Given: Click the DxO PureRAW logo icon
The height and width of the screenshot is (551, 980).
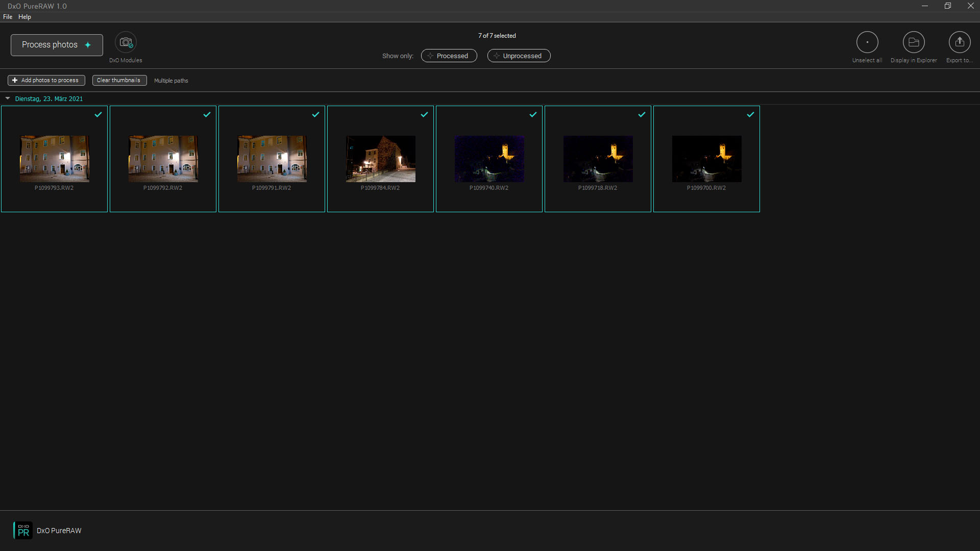Looking at the screenshot, I should [23, 531].
